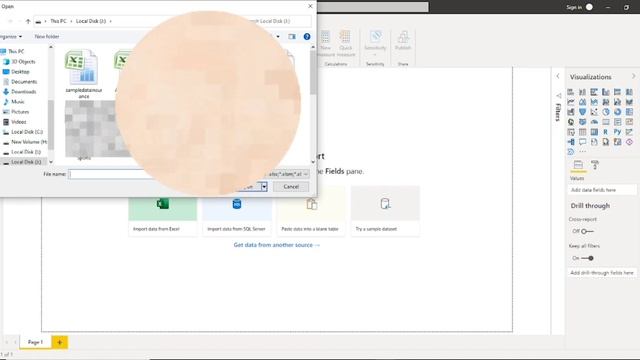The height and width of the screenshot is (360, 640).
Task: Open the change view dropdown arrow
Action: [278, 37]
